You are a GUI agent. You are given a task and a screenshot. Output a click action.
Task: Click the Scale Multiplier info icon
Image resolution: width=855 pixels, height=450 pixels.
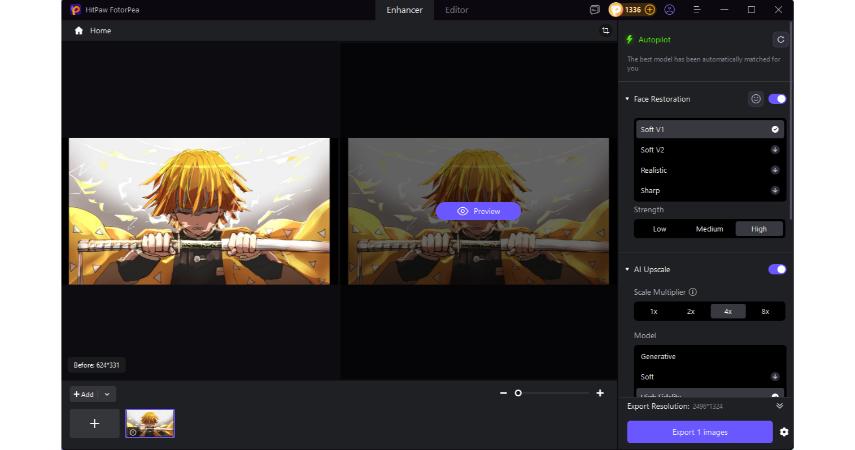coord(693,292)
